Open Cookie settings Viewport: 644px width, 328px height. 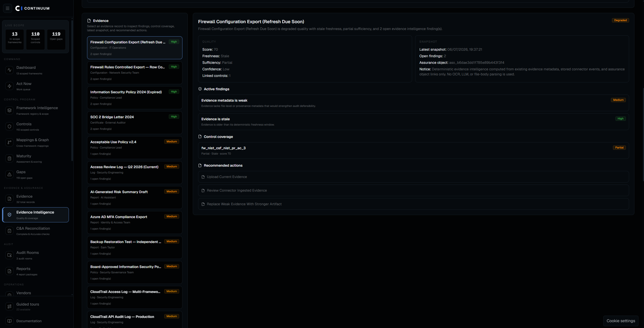621,321
